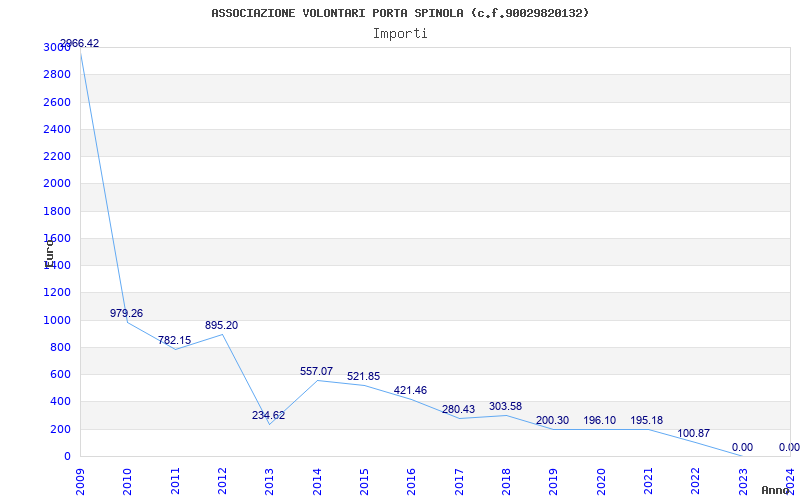Click x-axis year 2010

127,482
